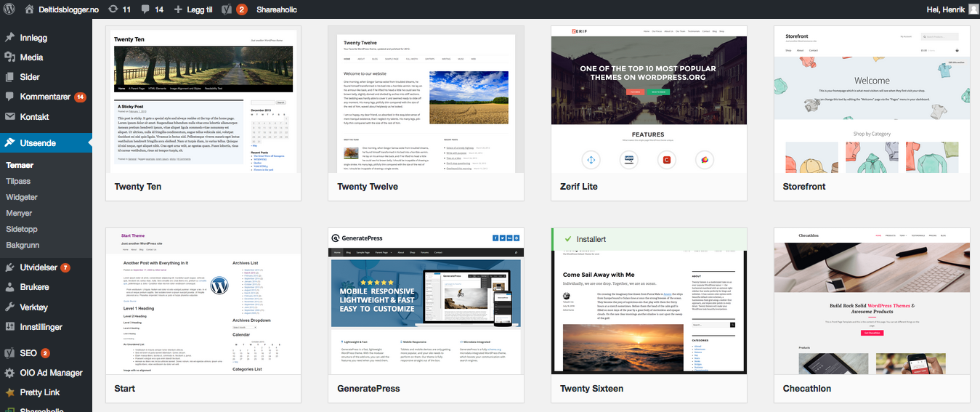Click Deltidsblogger.no site name
Image resolution: width=980 pixels, height=412 pixels.
(x=68, y=9)
